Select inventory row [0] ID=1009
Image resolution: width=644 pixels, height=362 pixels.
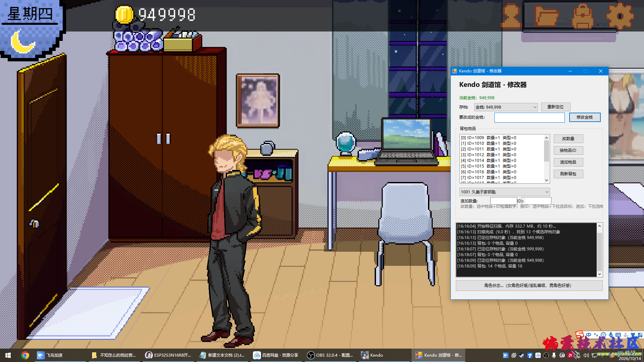pos(502,138)
